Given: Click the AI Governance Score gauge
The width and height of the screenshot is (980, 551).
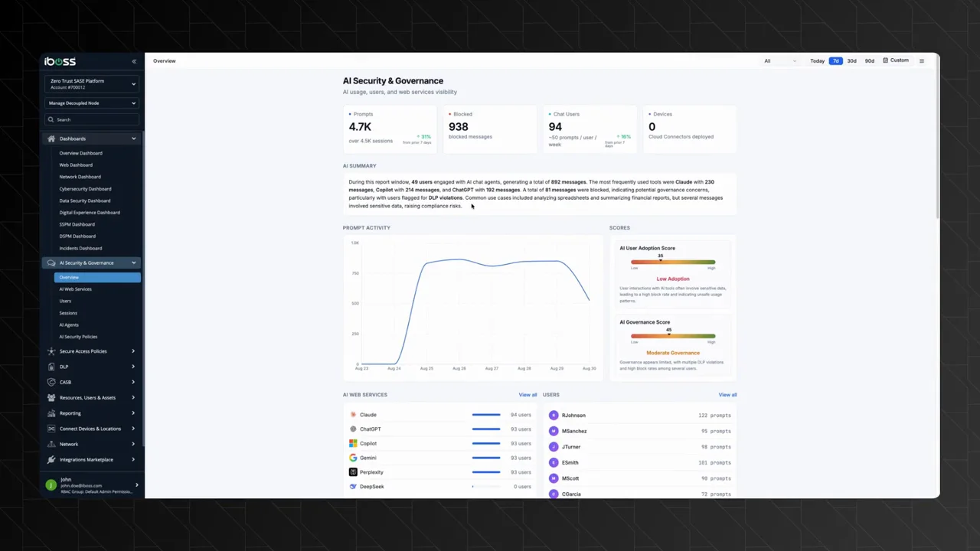Looking at the screenshot, I should (673, 336).
